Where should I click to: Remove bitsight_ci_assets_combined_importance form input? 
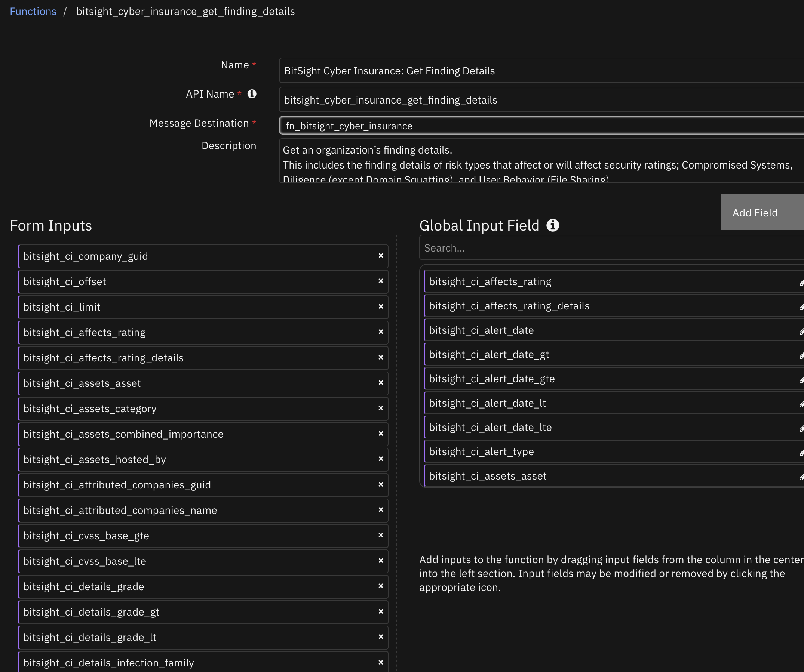[x=381, y=434]
